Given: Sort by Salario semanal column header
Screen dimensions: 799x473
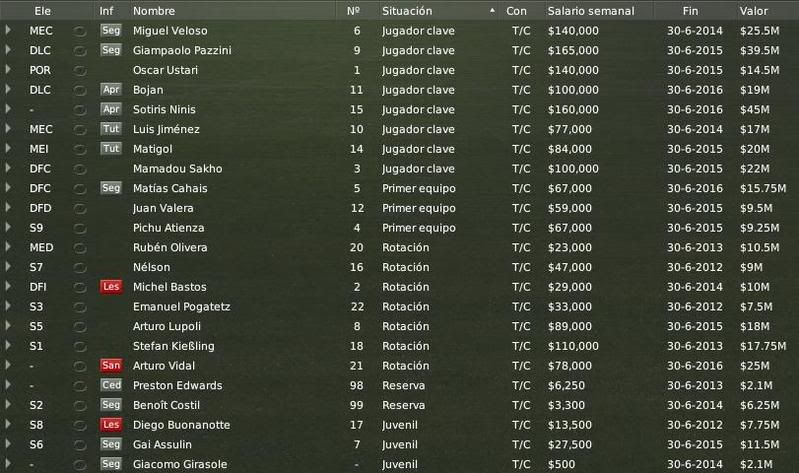Looking at the screenshot, I should point(591,11).
